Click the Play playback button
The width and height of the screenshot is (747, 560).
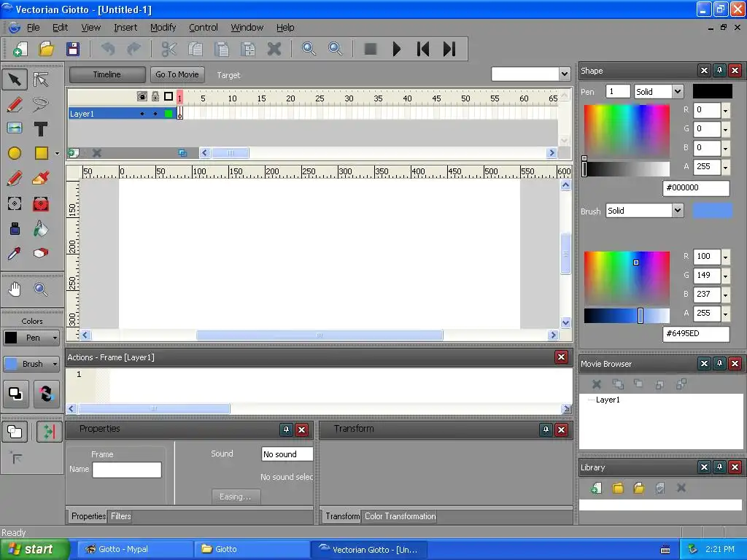[396, 49]
